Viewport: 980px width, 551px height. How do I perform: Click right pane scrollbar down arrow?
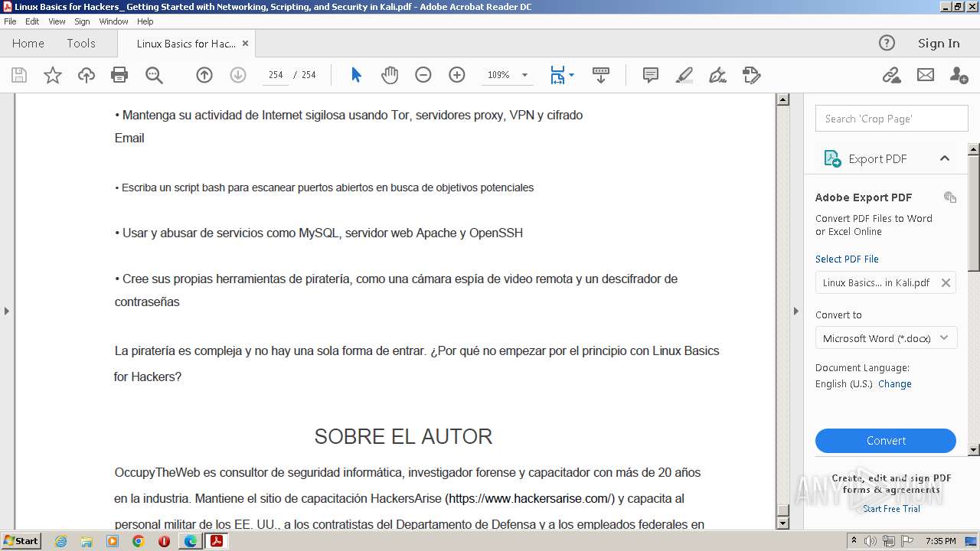click(x=974, y=450)
